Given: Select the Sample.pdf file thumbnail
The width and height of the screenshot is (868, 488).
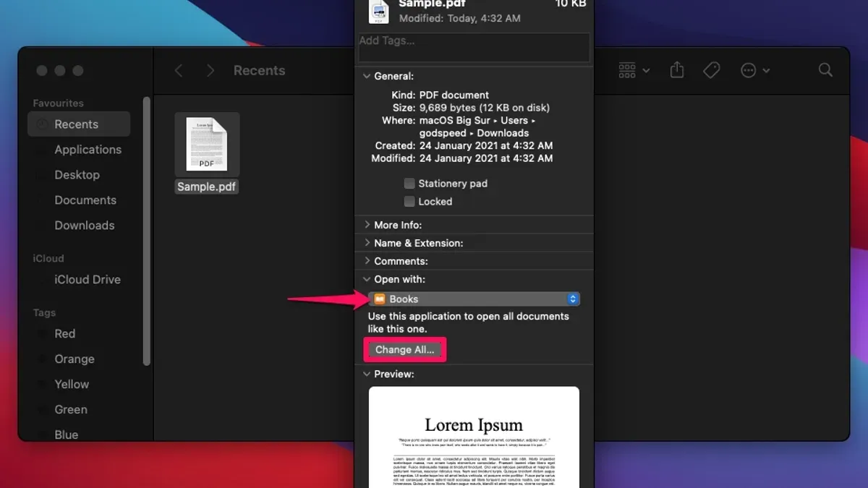Looking at the screenshot, I should (x=207, y=144).
